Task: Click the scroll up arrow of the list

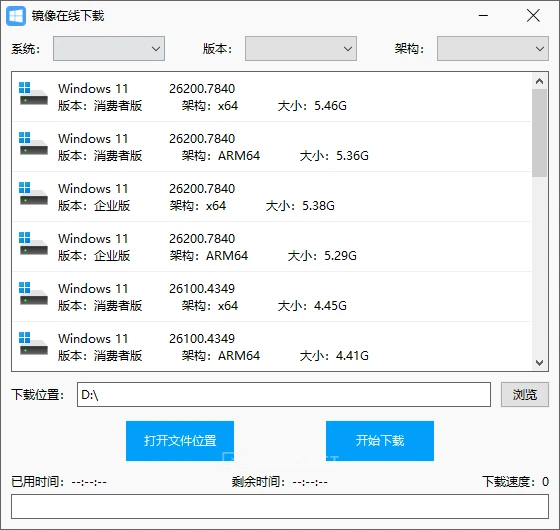Action: tap(539, 81)
